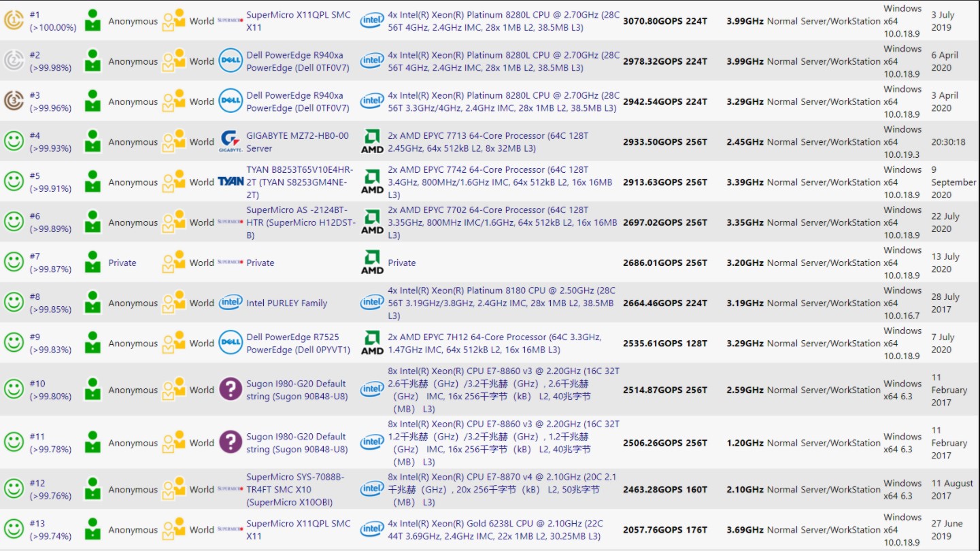The width and height of the screenshot is (980, 551).
Task: Click the 9 September 2020 date
Action: tap(953, 182)
